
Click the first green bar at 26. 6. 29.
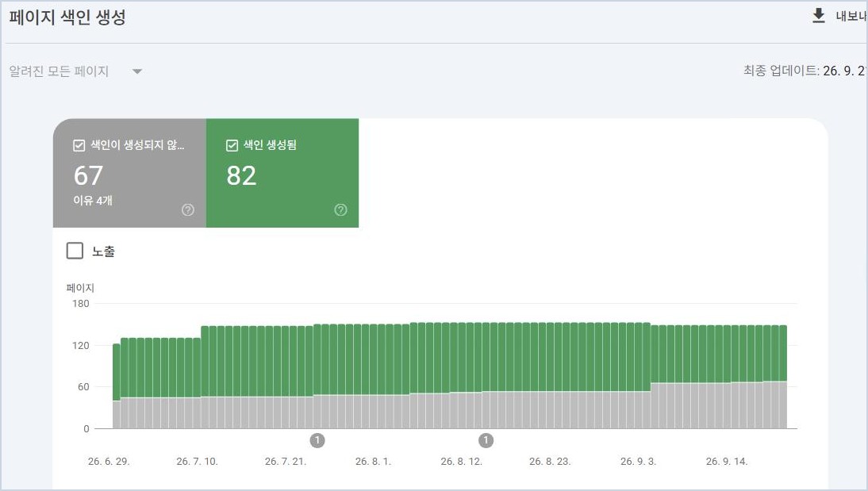[x=117, y=372]
